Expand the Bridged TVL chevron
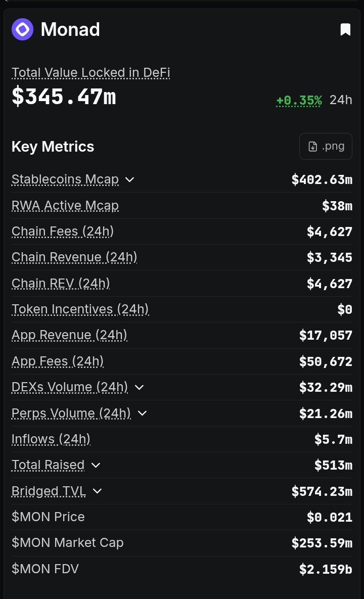 click(x=98, y=491)
